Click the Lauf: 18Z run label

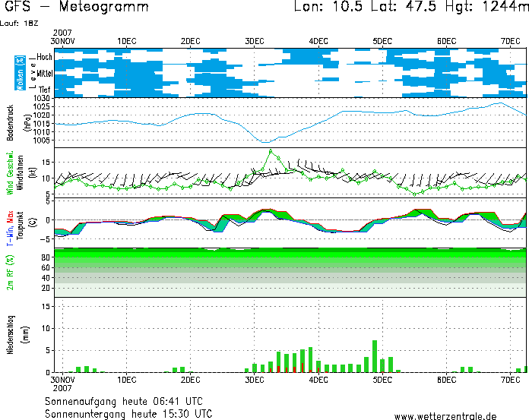coord(20,24)
